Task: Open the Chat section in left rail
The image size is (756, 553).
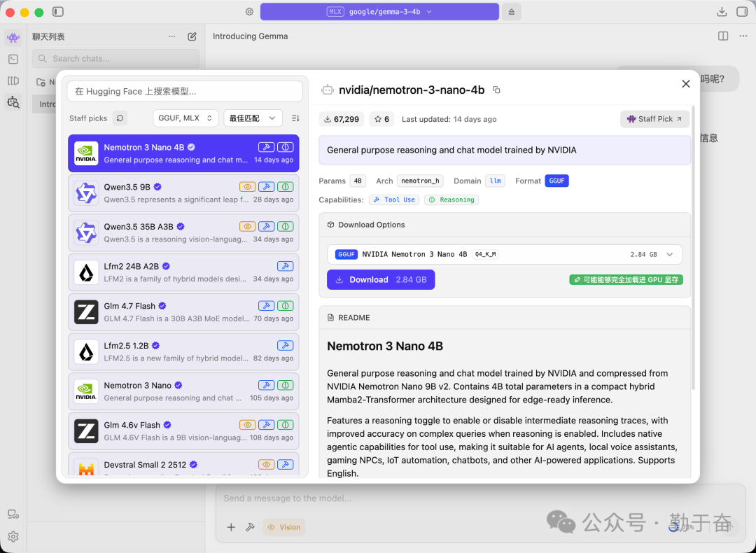Action: coord(13,37)
